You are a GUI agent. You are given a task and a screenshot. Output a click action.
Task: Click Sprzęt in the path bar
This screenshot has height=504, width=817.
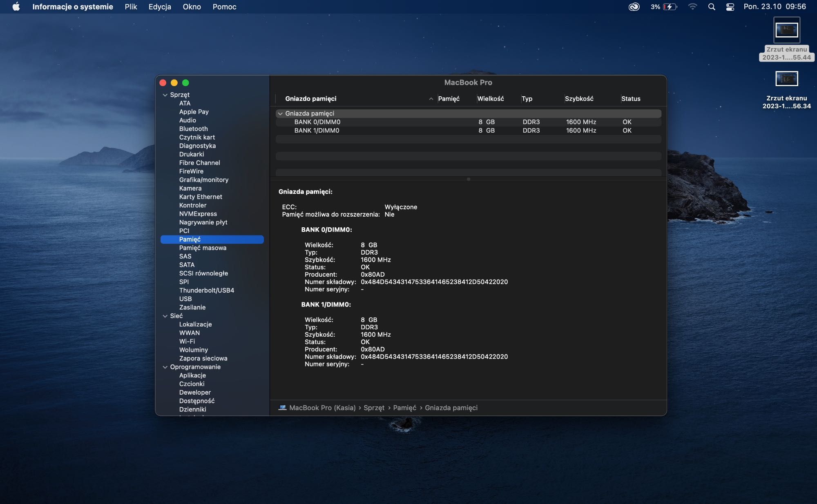tap(374, 408)
